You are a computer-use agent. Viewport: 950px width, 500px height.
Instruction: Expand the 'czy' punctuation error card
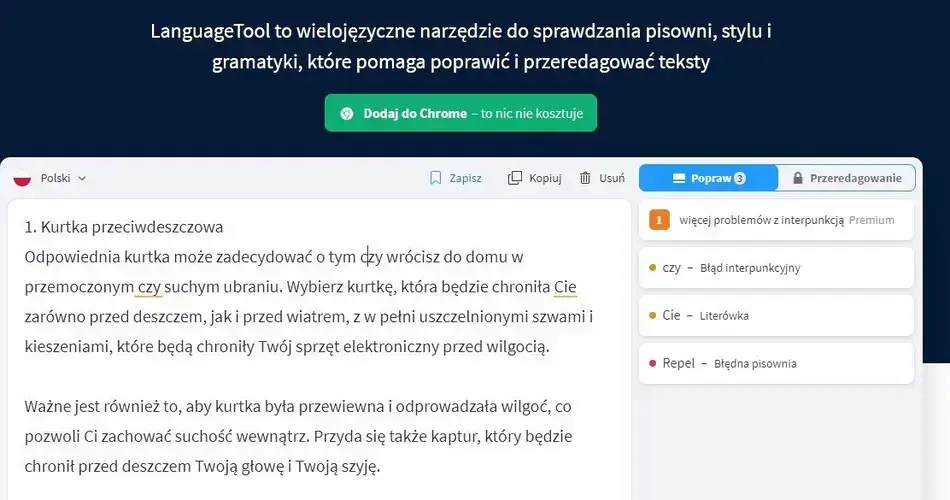coord(775,268)
